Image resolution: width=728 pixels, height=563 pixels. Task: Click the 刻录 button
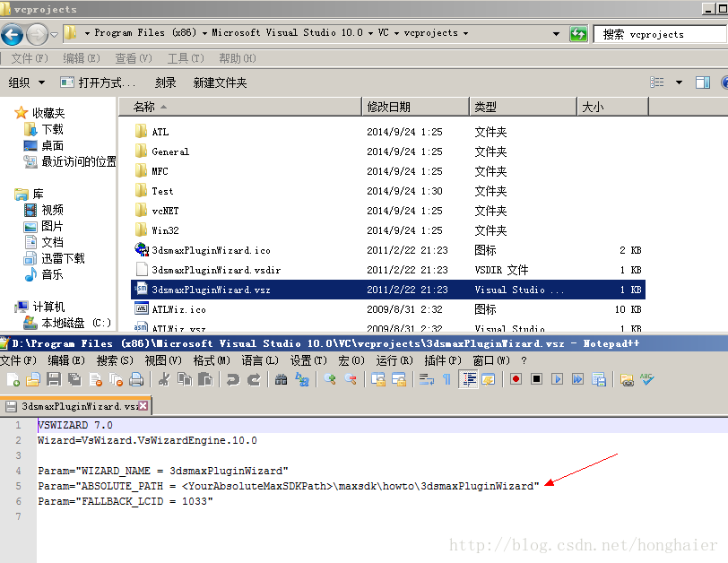click(x=165, y=82)
